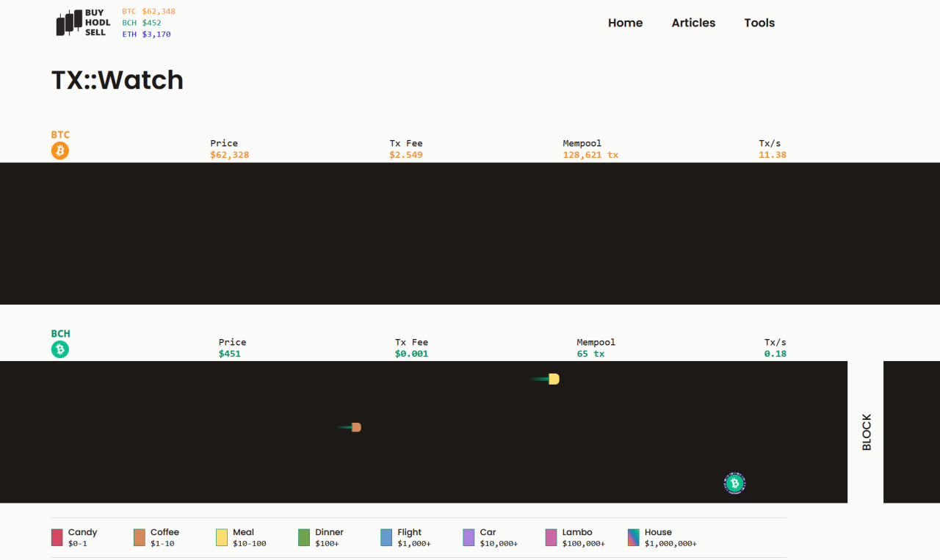
Task: Click the Meal legend label
Action: [x=243, y=532]
